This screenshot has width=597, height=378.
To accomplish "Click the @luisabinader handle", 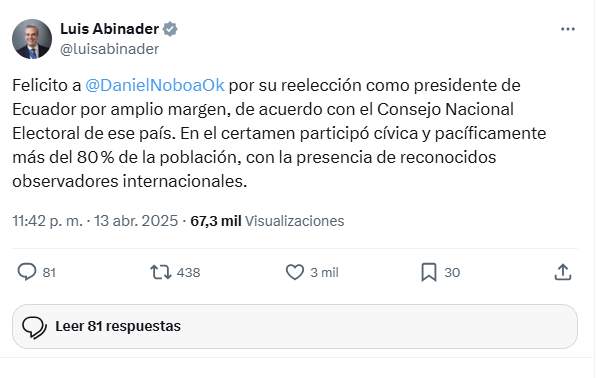I will [x=110, y=49].
